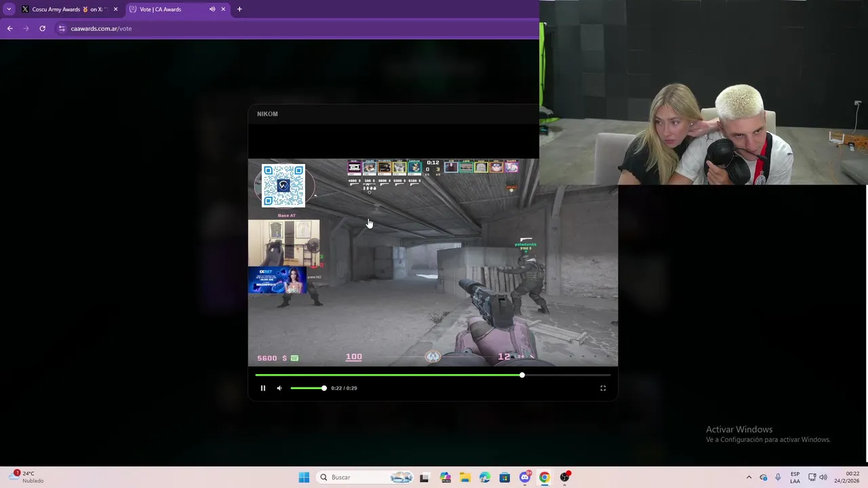868x488 pixels.
Task: Switch to Google Chrome in the taskbar
Action: [x=545, y=477]
